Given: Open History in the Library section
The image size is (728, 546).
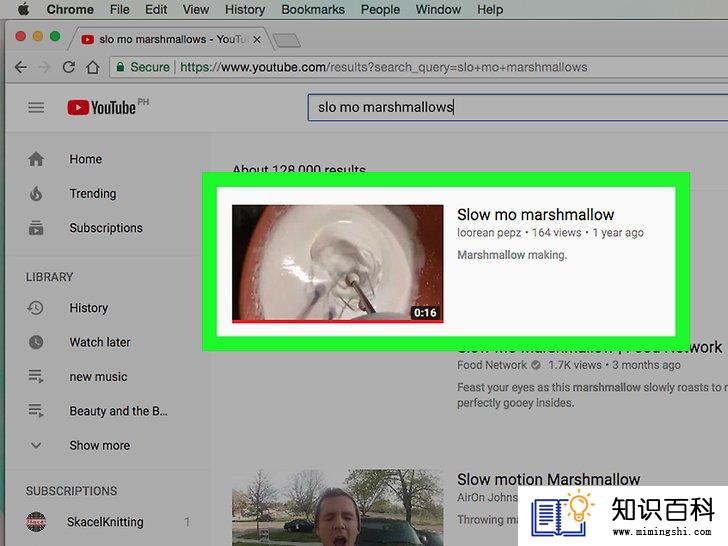Looking at the screenshot, I should (x=89, y=308).
